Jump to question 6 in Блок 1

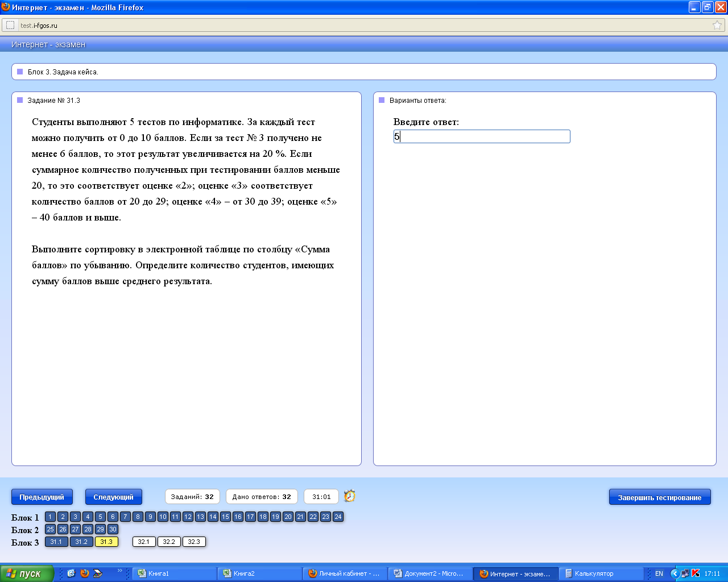coord(113,517)
